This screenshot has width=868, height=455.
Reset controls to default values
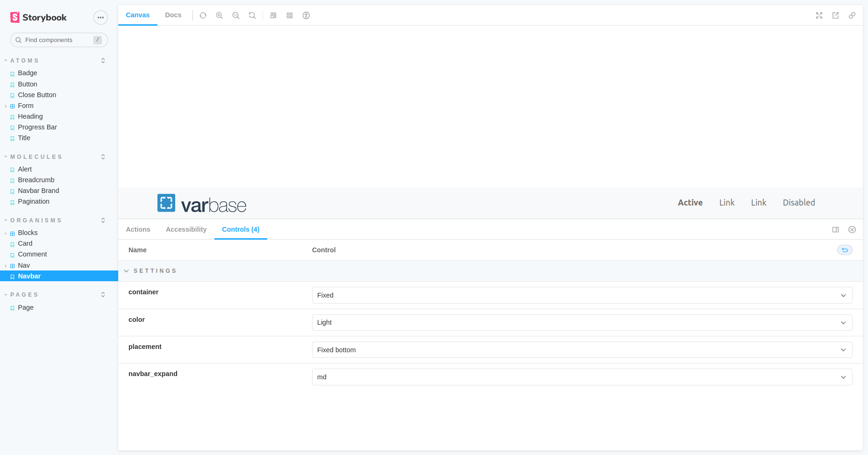pyautogui.click(x=845, y=250)
